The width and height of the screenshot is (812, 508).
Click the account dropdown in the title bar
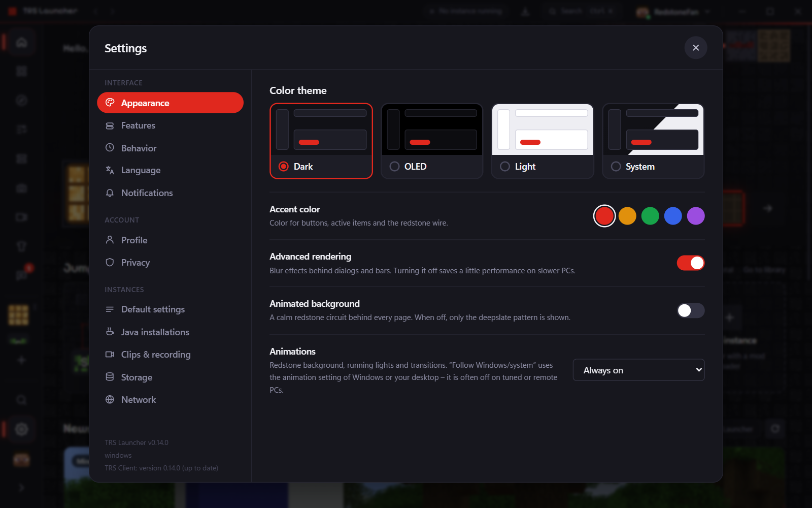pyautogui.click(x=673, y=12)
